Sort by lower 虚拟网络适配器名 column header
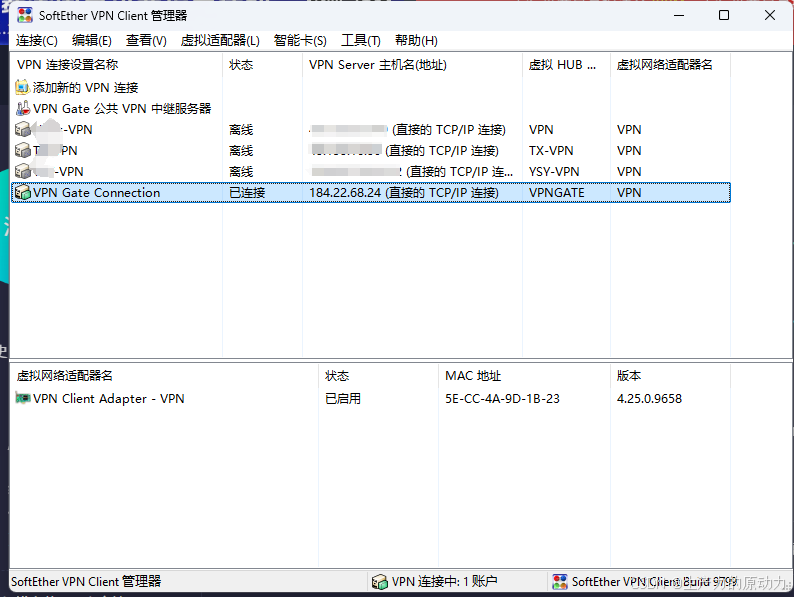 [165, 376]
